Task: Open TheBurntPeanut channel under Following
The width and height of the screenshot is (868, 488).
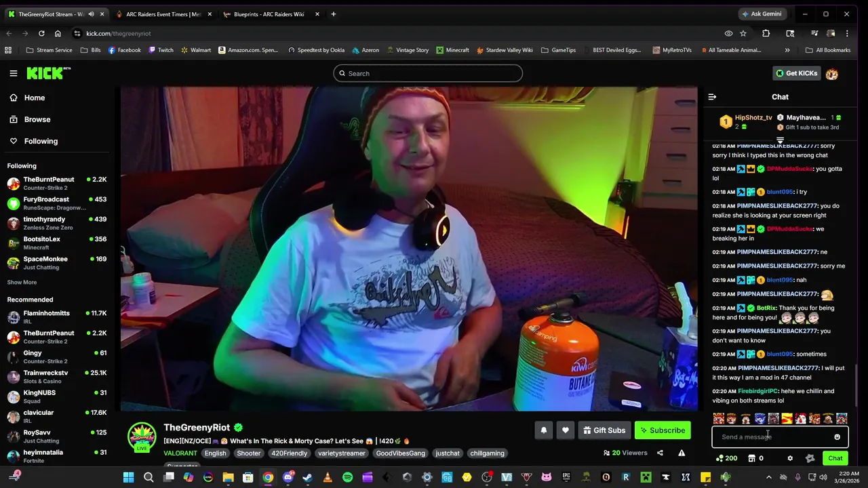Action: click(x=57, y=183)
